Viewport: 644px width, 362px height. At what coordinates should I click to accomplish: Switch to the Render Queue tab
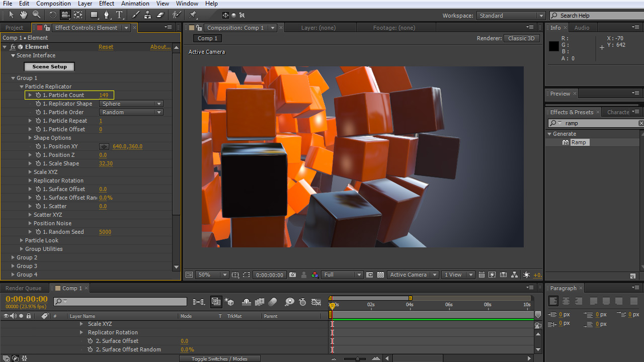pyautogui.click(x=23, y=288)
